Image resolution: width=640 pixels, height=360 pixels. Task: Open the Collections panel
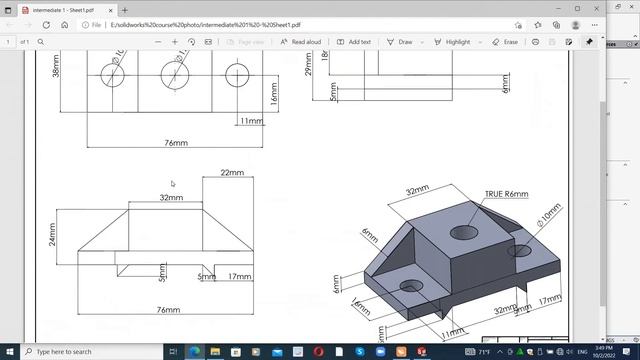coord(556,25)
